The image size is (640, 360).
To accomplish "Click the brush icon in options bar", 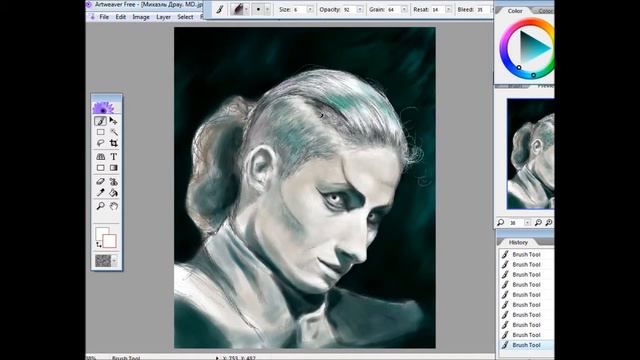I will pos(220,9).
